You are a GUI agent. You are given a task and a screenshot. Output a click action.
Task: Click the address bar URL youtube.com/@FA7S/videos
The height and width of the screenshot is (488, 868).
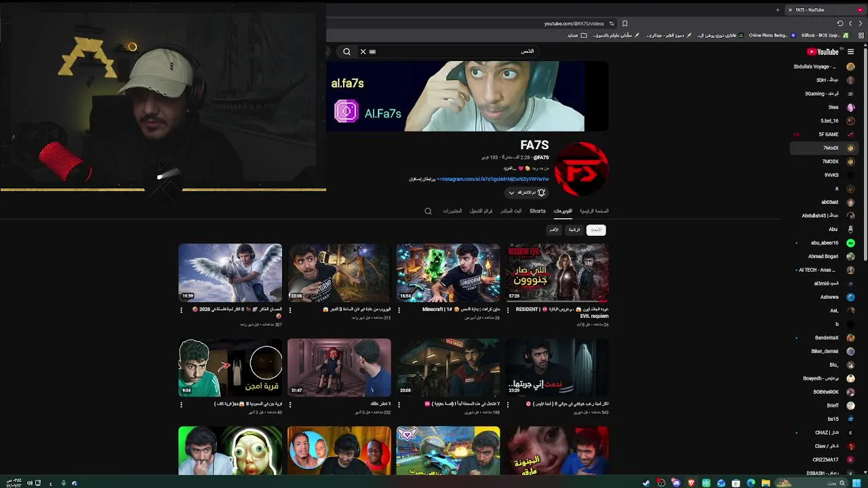click(x=574, y=24)
